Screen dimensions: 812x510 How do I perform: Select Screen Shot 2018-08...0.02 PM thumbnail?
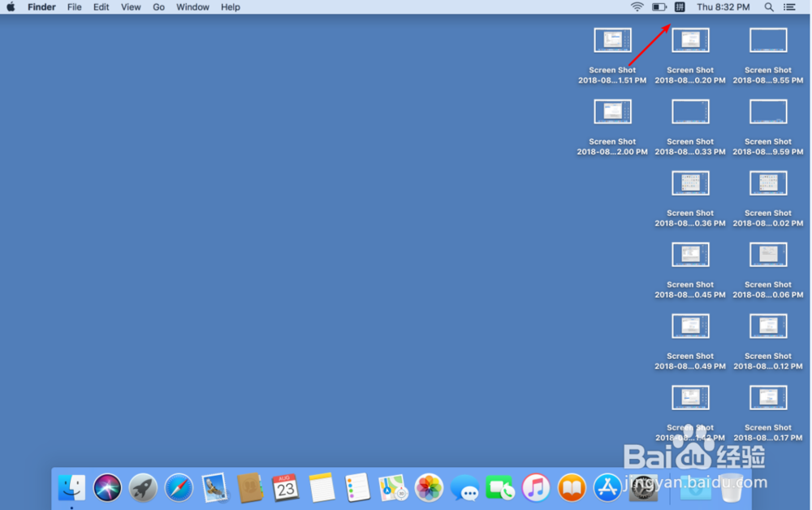(768, 184)
